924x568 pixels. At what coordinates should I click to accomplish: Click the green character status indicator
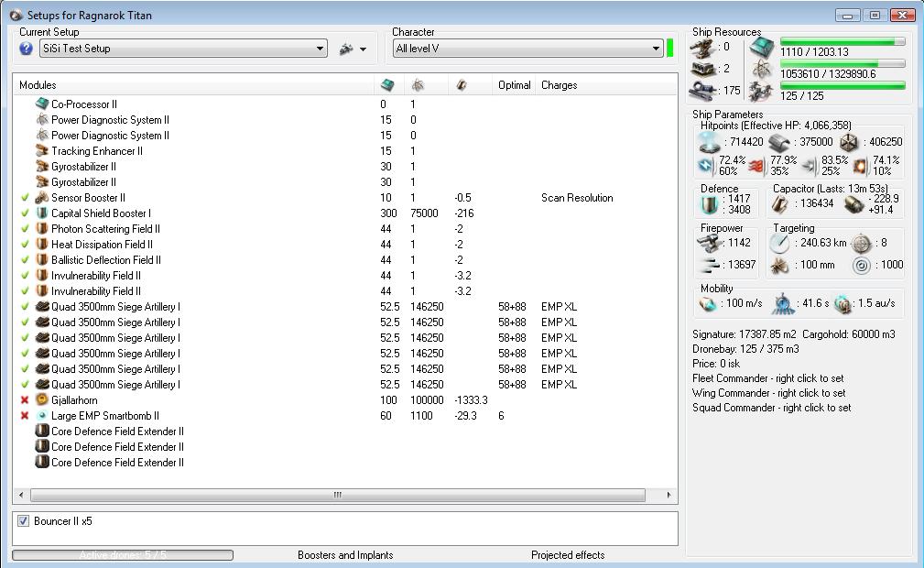[x=669, y=49]
